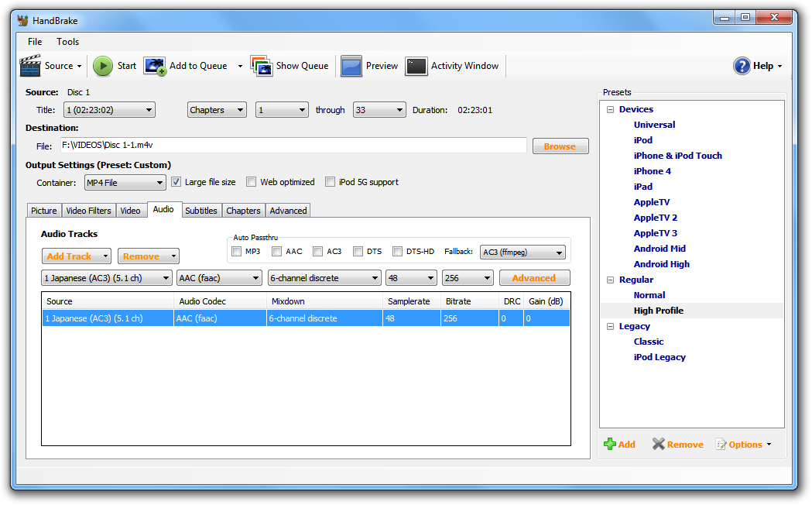The height and width of the screenshot is (505, 812).
Task: Enable DTS-HD auto passthru checkbox
Action: pos(397,251)
